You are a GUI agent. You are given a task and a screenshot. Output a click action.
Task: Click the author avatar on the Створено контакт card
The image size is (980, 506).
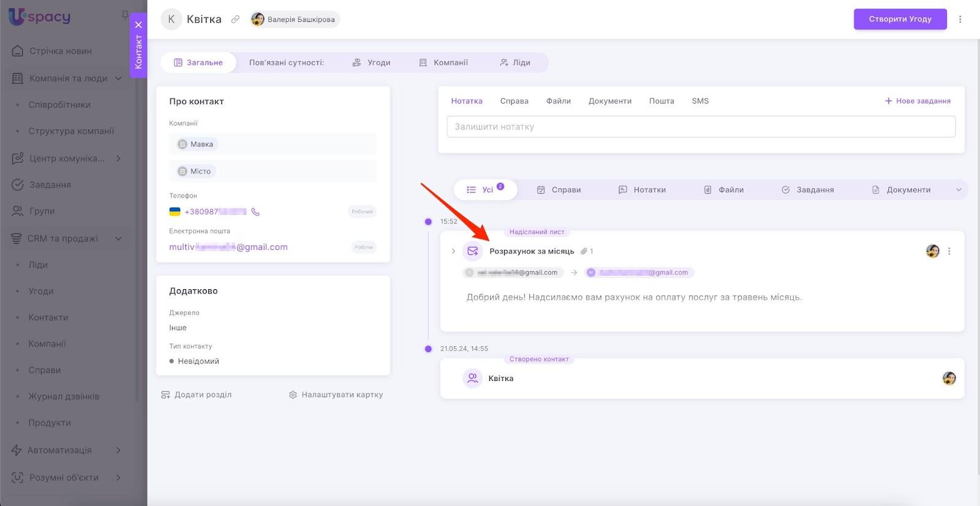[x=949, y=379]
